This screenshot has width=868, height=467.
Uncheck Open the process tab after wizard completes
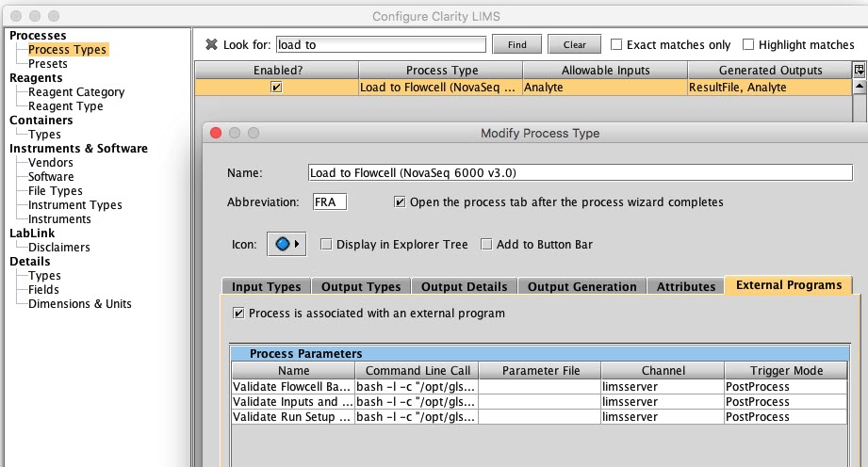400,202
